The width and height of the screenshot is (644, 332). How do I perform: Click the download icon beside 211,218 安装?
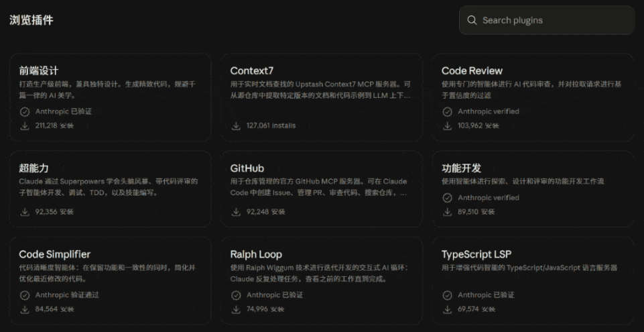(25, 125)
